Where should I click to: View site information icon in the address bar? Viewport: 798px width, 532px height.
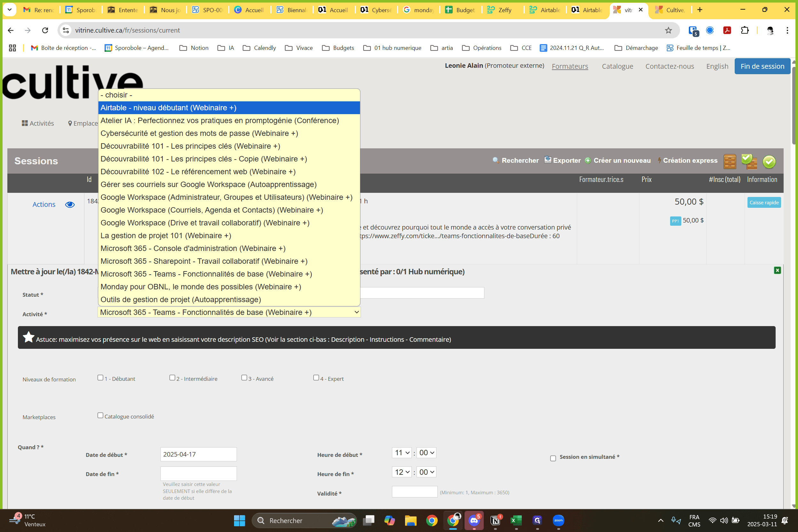point(66,30)
